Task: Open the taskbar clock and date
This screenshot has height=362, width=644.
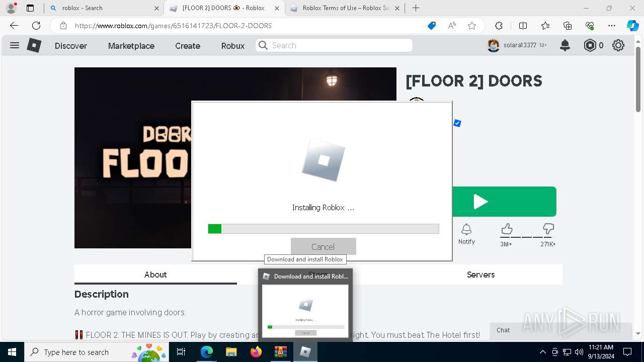Action: click(601, 352)
